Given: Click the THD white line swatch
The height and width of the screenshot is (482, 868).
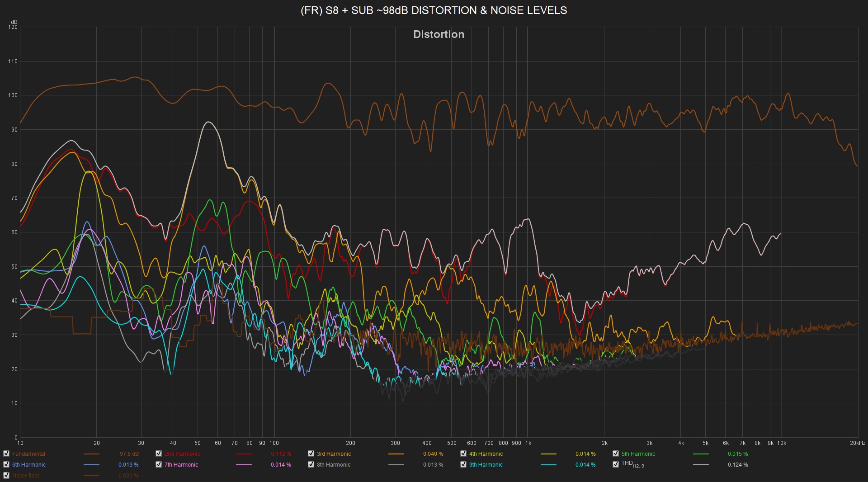Looking at the screenshot, I should [701, 465].
